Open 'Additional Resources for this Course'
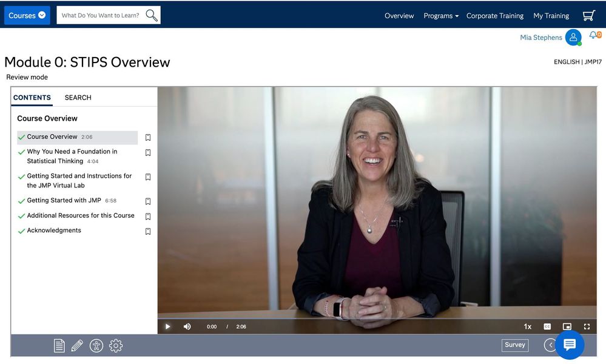606x364 pixels. click(81, 215)
